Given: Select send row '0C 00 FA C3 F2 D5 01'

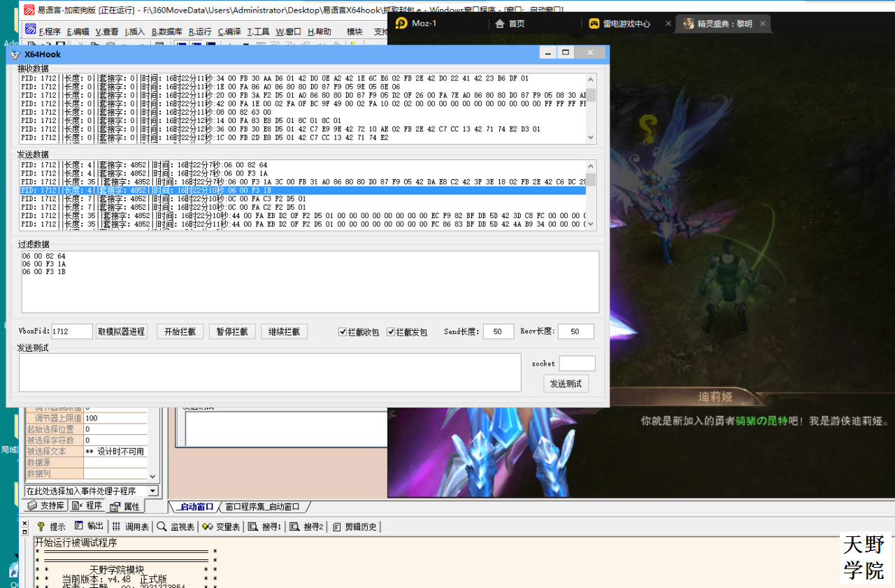Looking at the screenshot, I should [303, 199].
